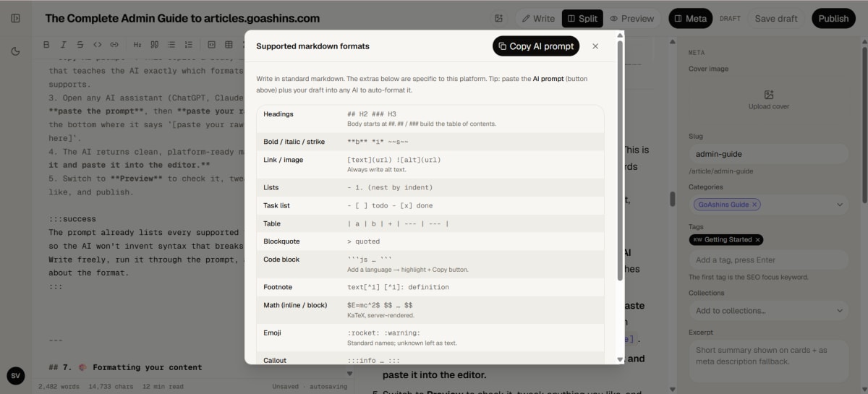Save the article as draft
The image size is (868, 394).
[x=776, y=18]
